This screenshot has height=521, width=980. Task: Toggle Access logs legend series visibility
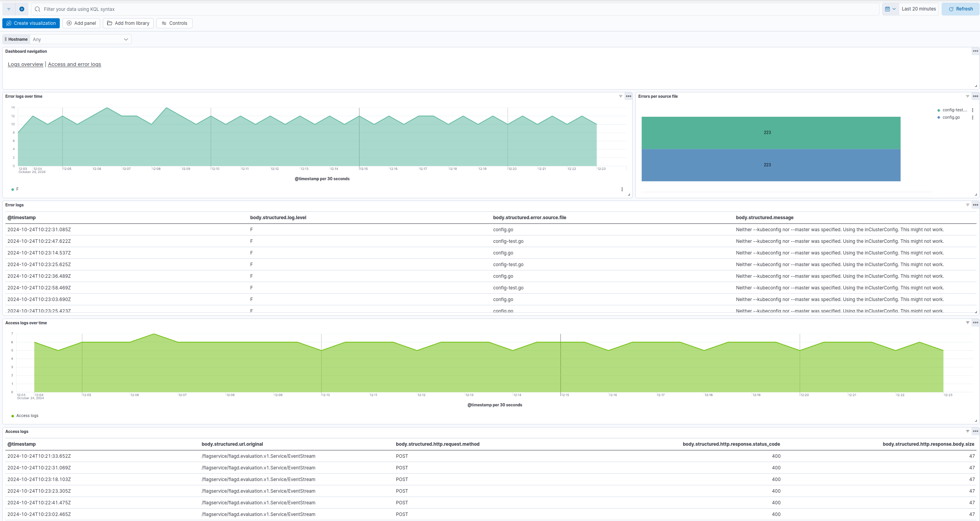coord(27,415)
